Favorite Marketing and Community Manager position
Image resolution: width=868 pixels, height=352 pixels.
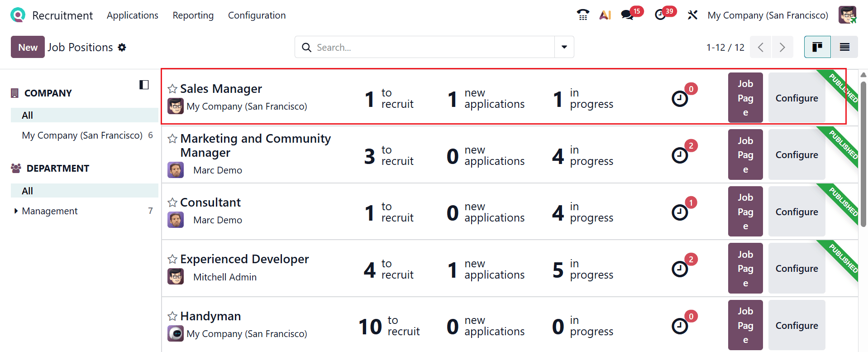pyautogui.click(x=172, y=139)
